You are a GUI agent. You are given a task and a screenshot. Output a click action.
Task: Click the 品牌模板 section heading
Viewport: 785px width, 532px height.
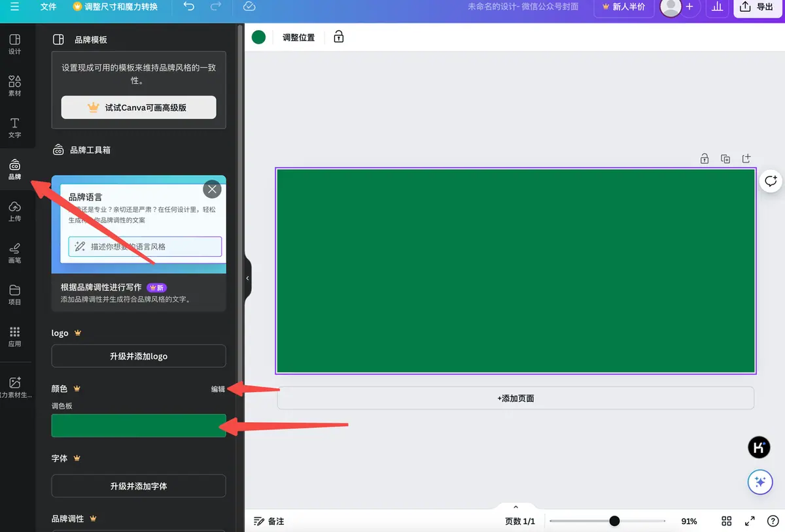[90, 40]
